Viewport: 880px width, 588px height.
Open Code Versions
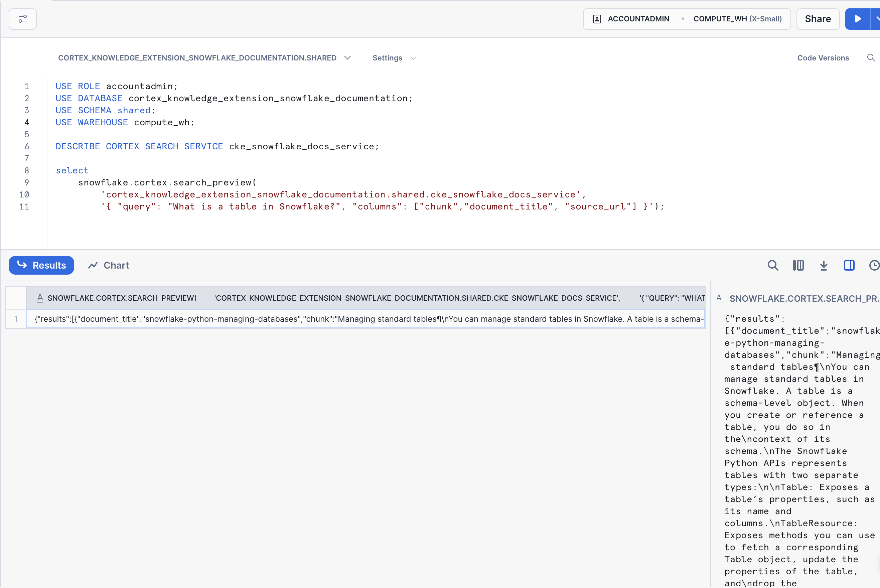pos(823,58)
